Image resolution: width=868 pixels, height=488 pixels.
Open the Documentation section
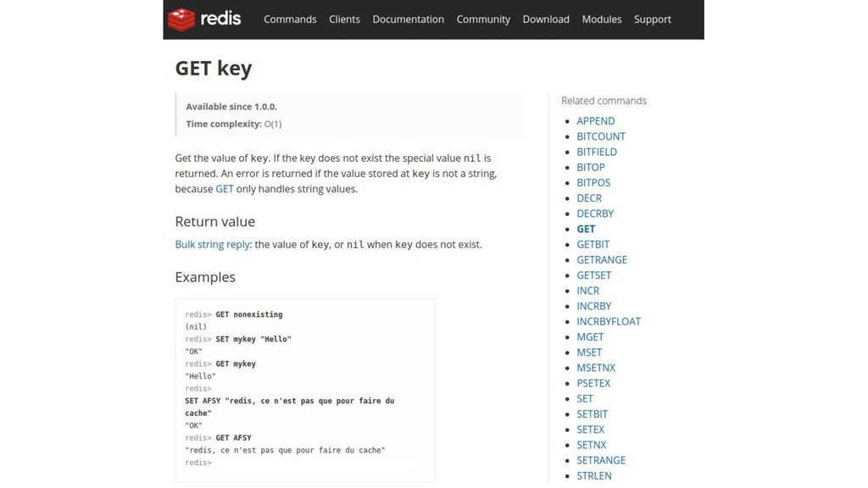click(x=408, y=19)
